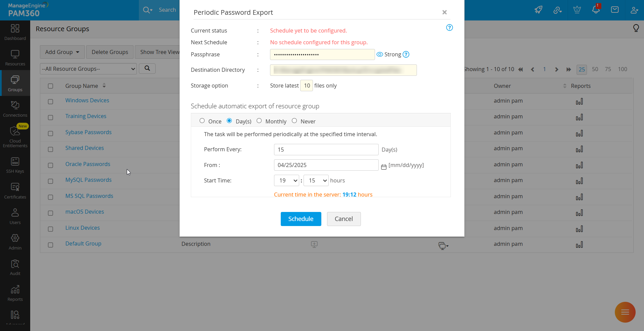Open the calendar picker next to From date
Viewport: 644px width, 331px height.
[384, 166]
